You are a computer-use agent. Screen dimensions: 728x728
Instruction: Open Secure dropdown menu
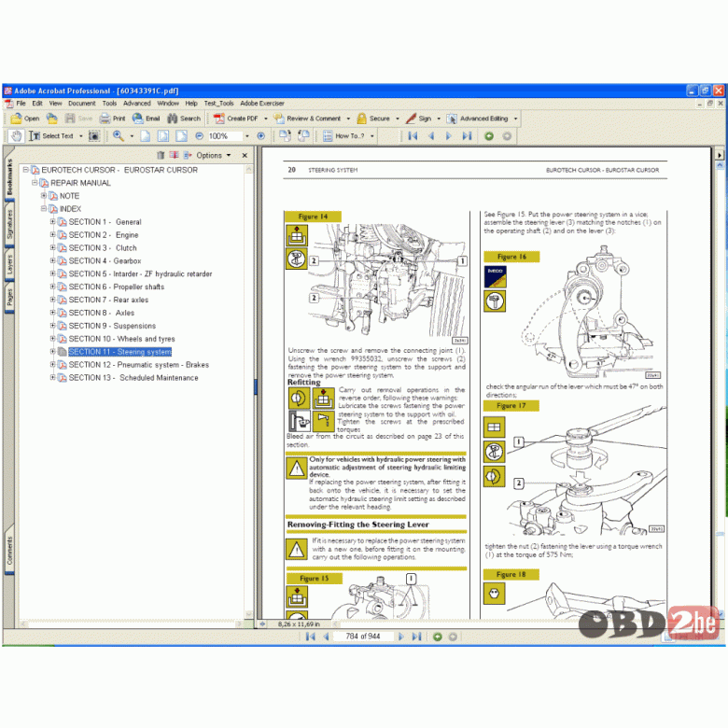(398, 119)
